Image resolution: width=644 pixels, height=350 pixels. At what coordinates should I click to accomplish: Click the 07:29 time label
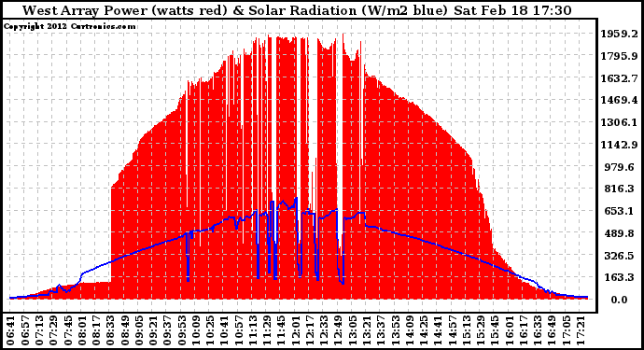pyautogui.click(x=52, y=330)
